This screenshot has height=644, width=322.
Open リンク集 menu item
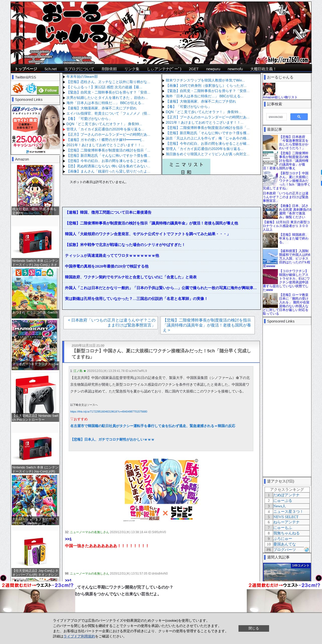tap(132, 69)
